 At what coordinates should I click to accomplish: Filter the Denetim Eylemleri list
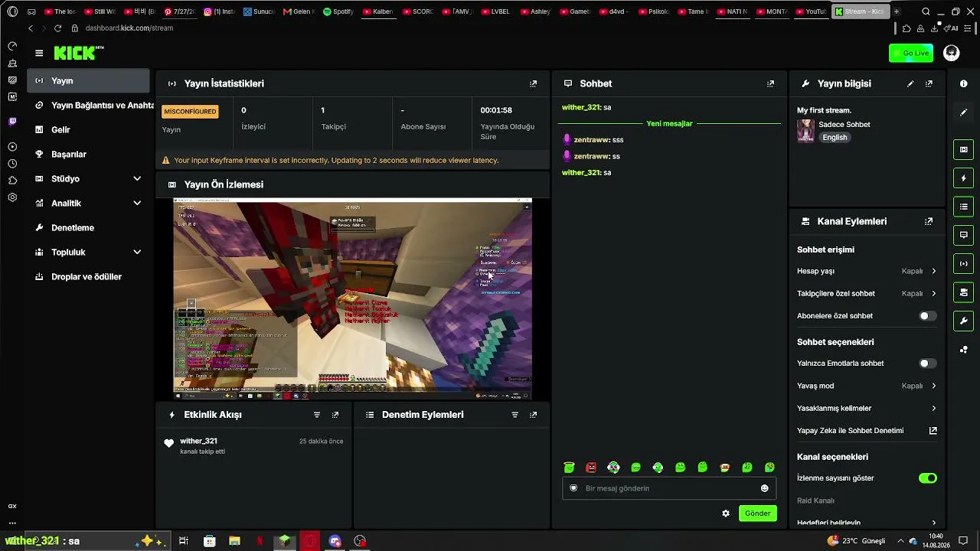coord(514,415)
